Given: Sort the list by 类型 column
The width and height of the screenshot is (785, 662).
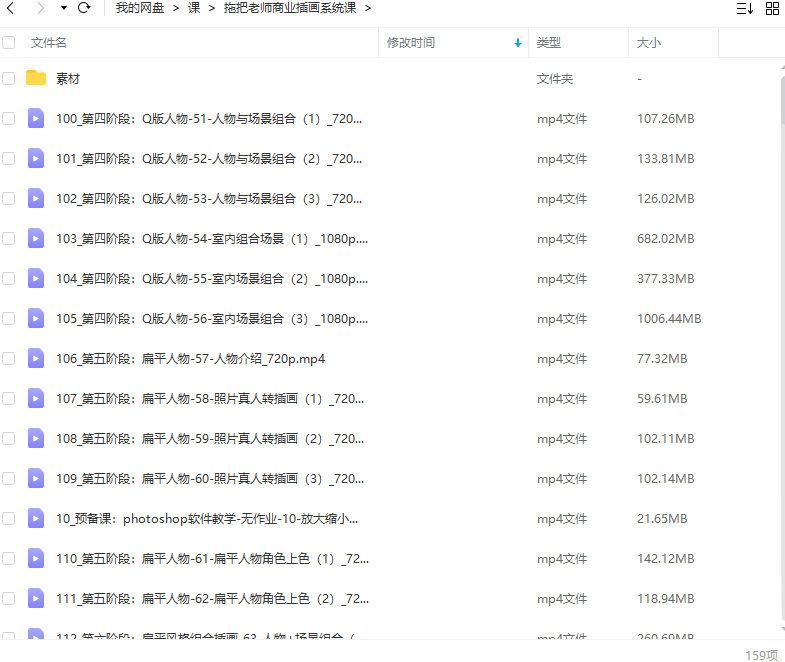Looking at the screenshot, I should pos(549,43).
